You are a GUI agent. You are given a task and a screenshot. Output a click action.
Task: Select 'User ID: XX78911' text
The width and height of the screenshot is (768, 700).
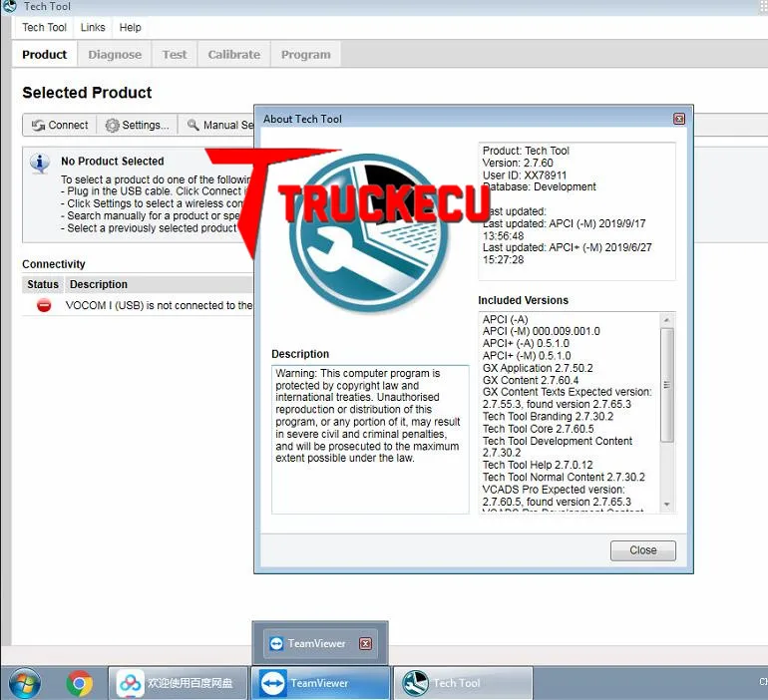[x=524, y=175]
